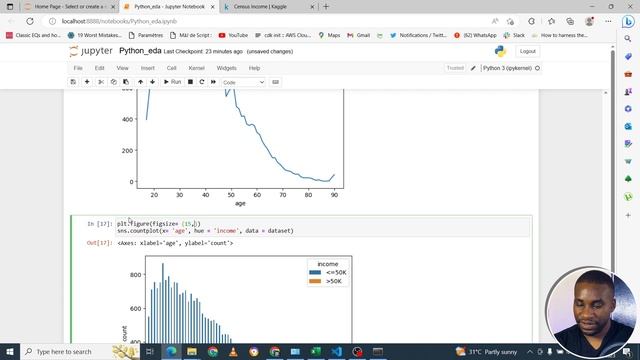Open the Slack bookmark
The width and height of the screenshot is (640, 360).
coord(514,36)
